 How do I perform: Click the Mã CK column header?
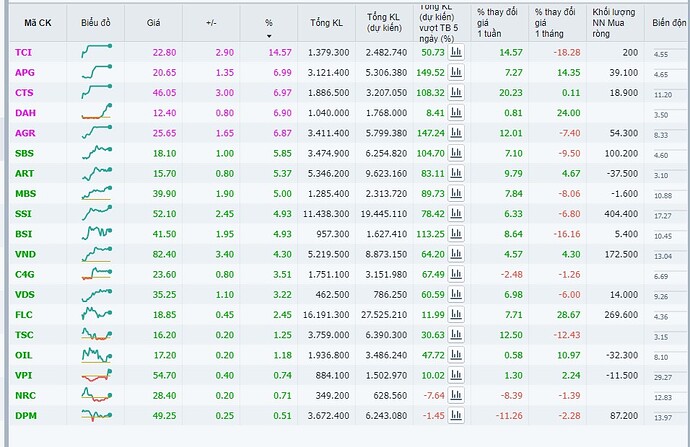click(37, 20)
